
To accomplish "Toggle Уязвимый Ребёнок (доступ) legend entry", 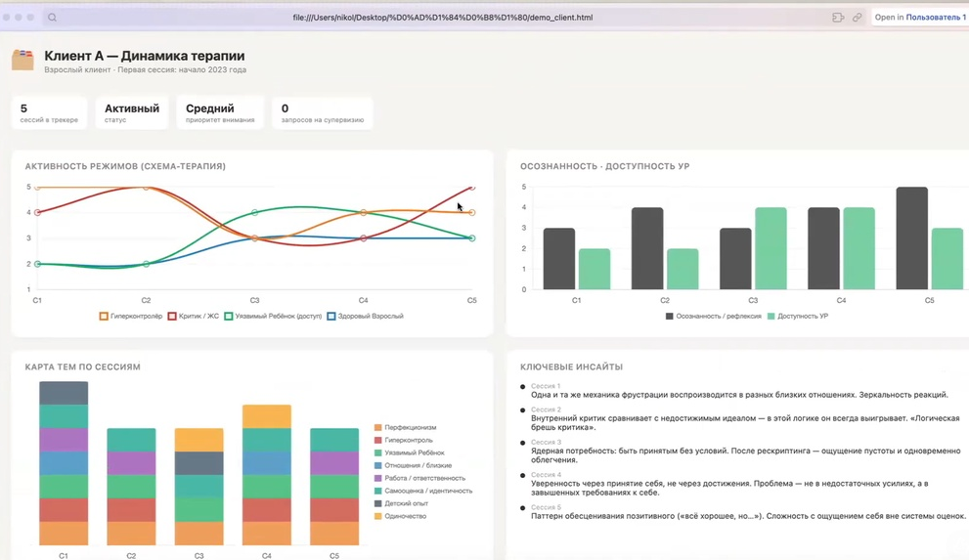I will click(273, 316).
